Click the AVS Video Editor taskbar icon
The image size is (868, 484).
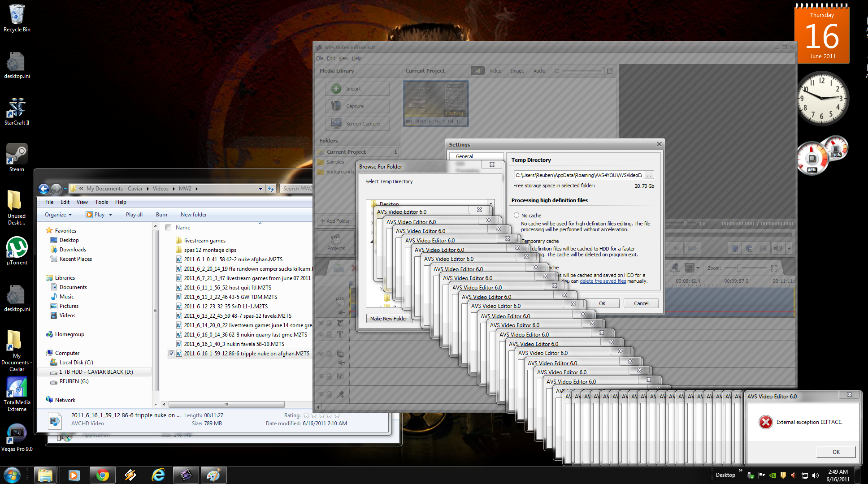click(x=186, y=475)
